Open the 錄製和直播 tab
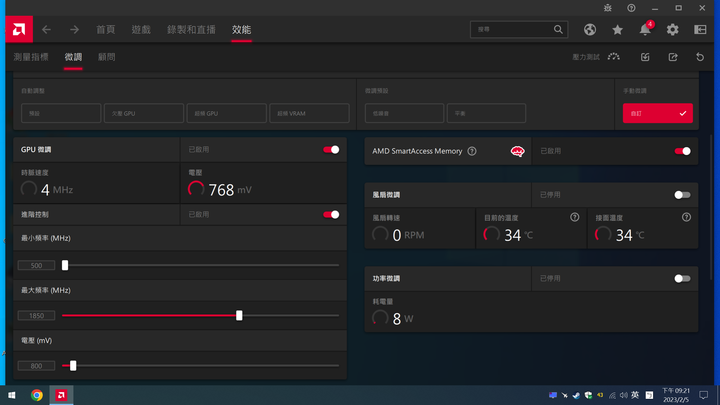720x405 pixels. coord(191,30)
